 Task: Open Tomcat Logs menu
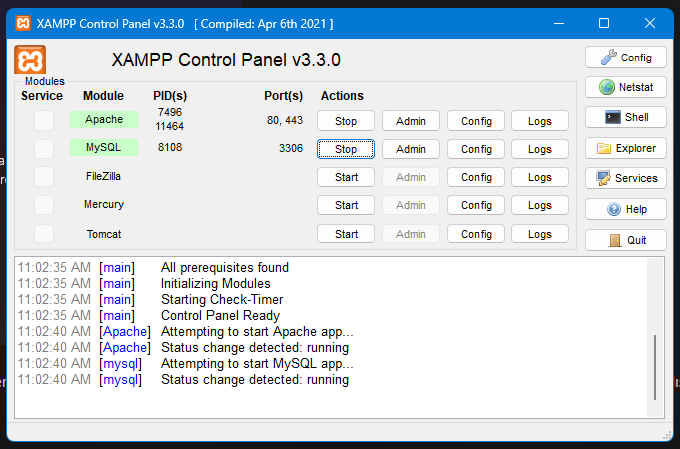(x=540, y=234)
